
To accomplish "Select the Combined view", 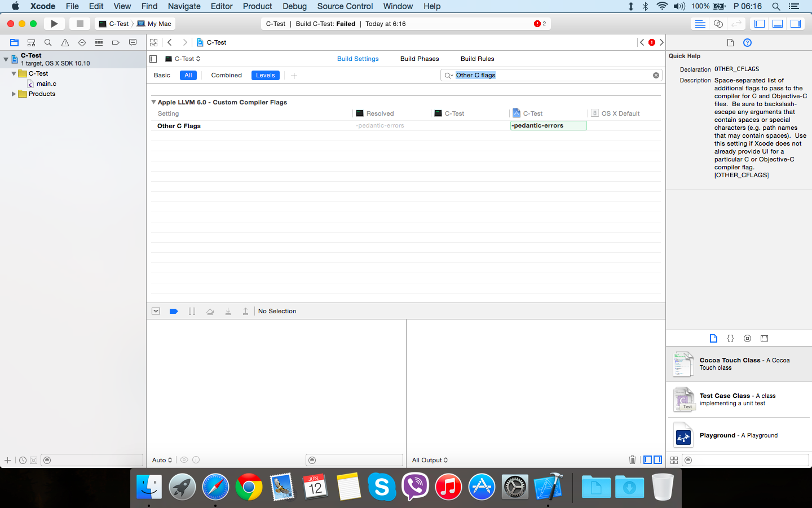I will coord(226,75).
